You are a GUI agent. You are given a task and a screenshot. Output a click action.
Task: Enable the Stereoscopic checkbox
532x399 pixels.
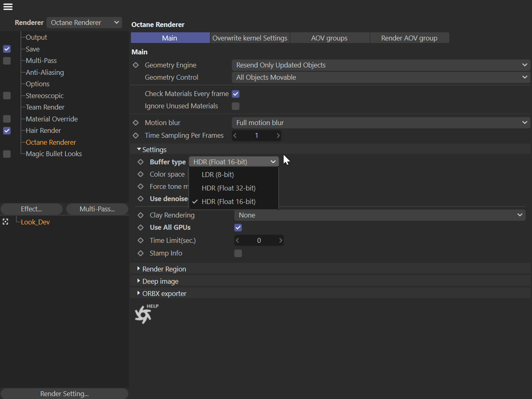coord(7,96)
